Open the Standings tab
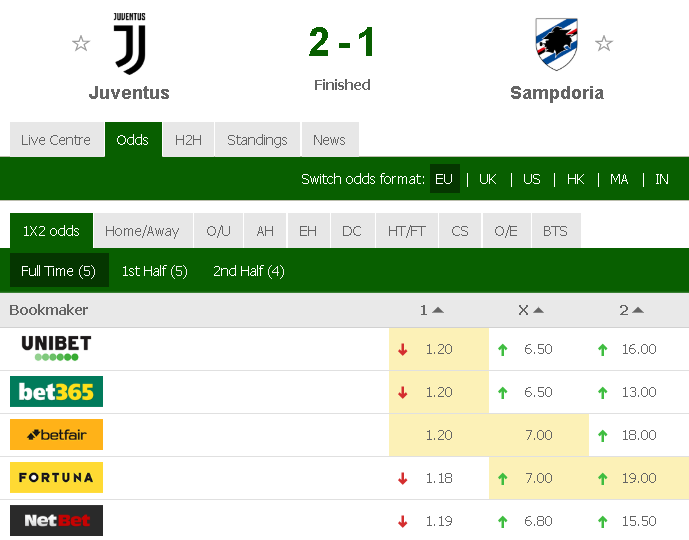 point(257,140)
